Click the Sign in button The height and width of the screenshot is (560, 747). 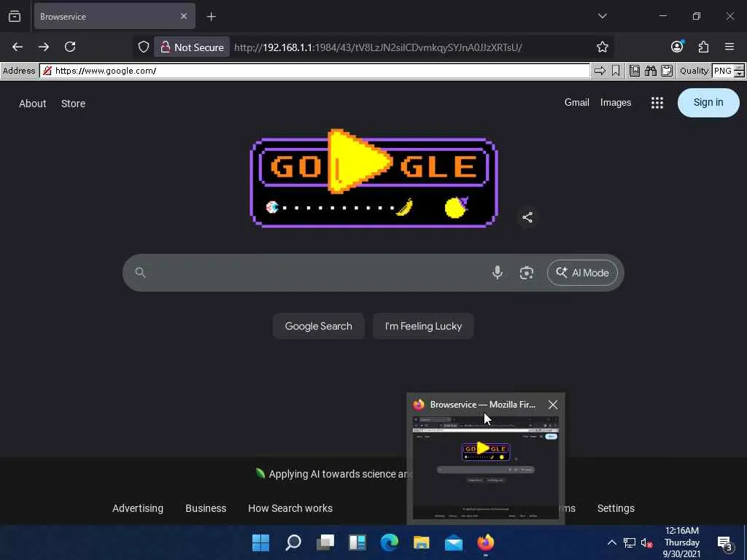point(708,102)
